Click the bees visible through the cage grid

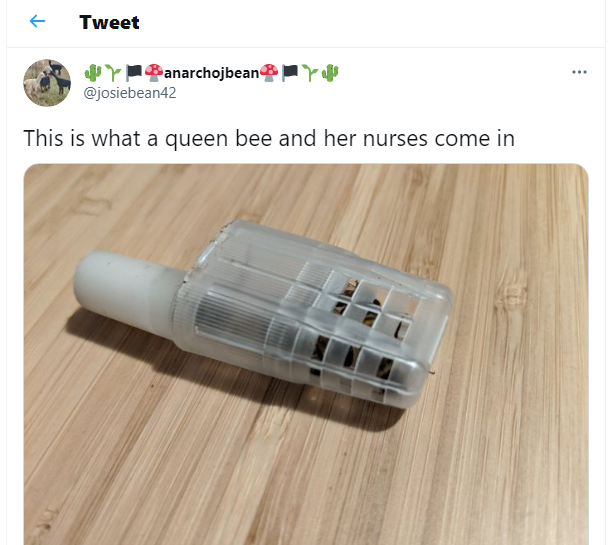tap(361, 334)
